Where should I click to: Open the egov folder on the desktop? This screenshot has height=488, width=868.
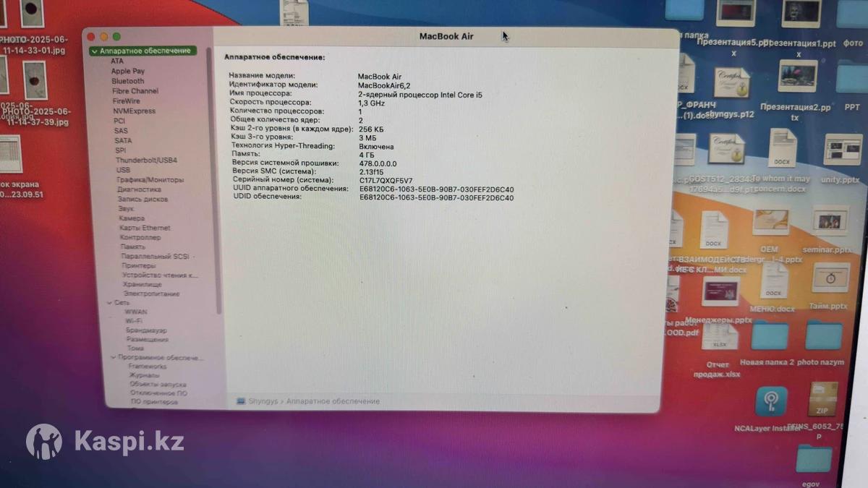tap(814, 459)
